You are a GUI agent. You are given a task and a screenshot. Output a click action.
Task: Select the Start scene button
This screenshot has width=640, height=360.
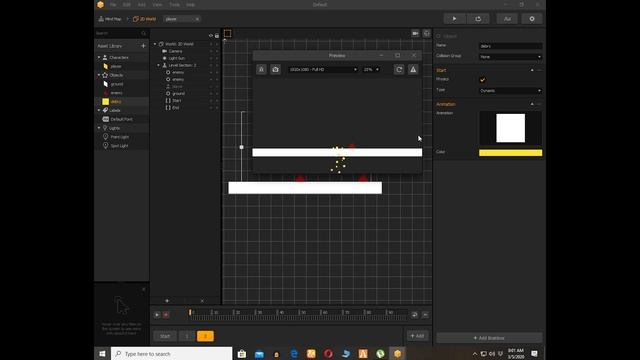pyautogui.click(x=165, y=336)
